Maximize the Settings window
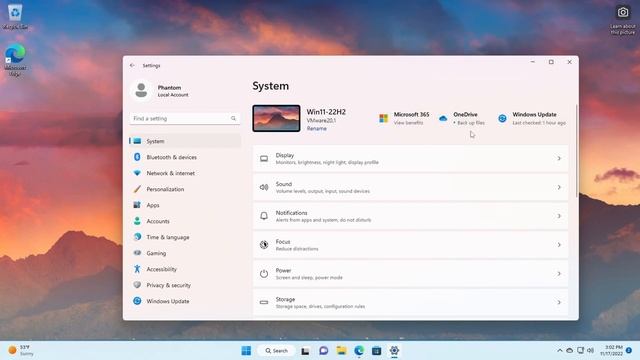The image size is (640, 360). [551, 62]
